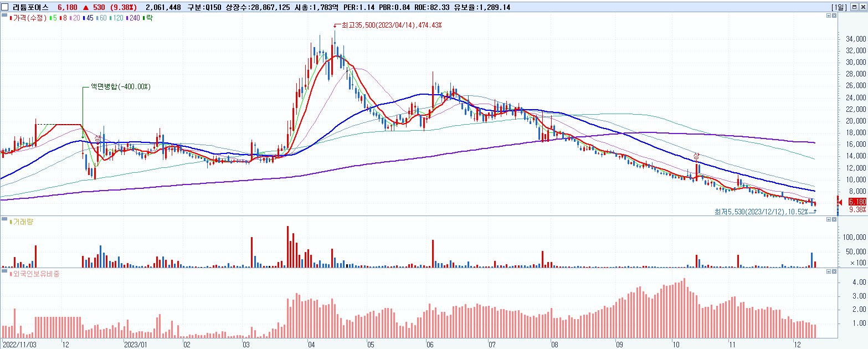
Task: Click the 100,000 volume axis value
Action: [854, 237]
